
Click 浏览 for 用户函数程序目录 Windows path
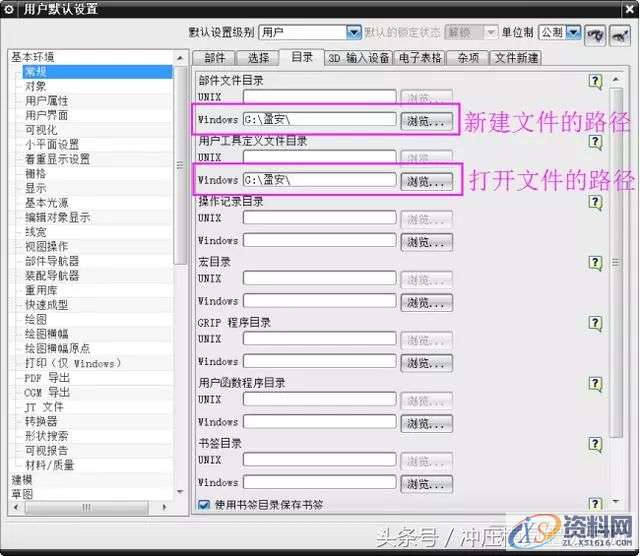(x=427, y=423)
